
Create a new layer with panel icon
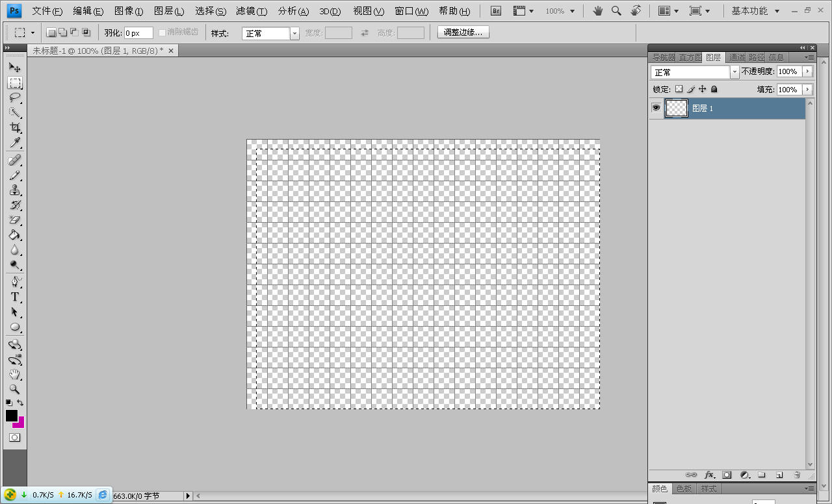click(x=779, y=475)
